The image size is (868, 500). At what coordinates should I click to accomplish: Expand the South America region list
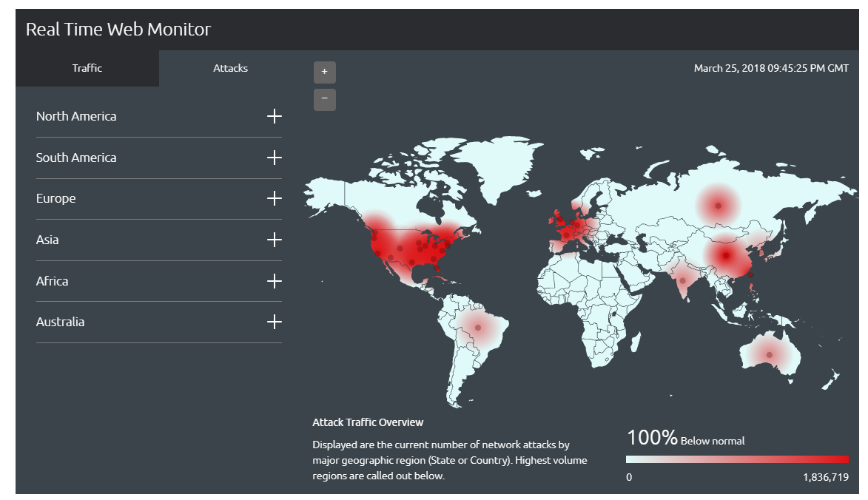[x=275, y=158]
